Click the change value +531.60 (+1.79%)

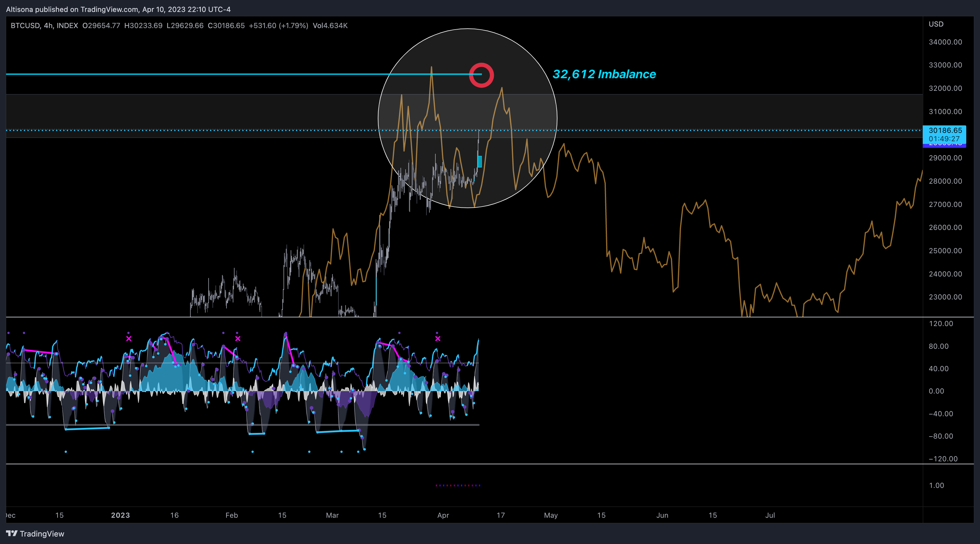click(x=278, y=25)
